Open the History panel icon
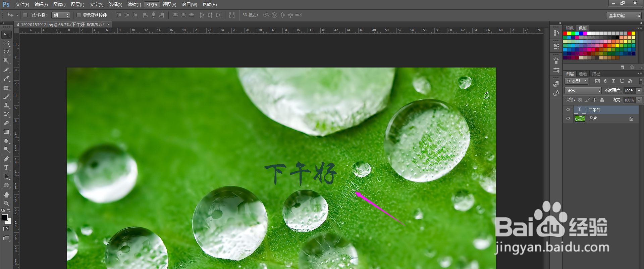The width and height of the screenshot is (644, 269). [556, 33]
